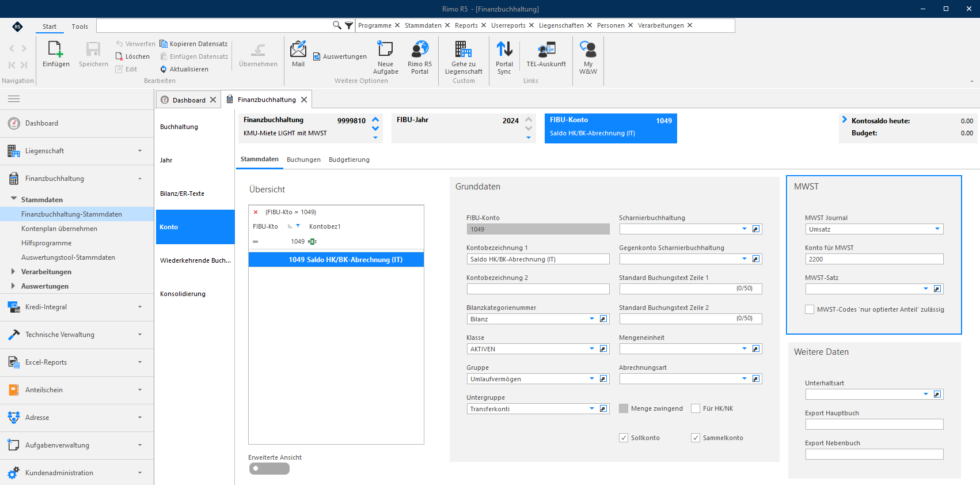Expand Verarbeitungen in sidebar tree
The image size is (980, 485).
13,271
